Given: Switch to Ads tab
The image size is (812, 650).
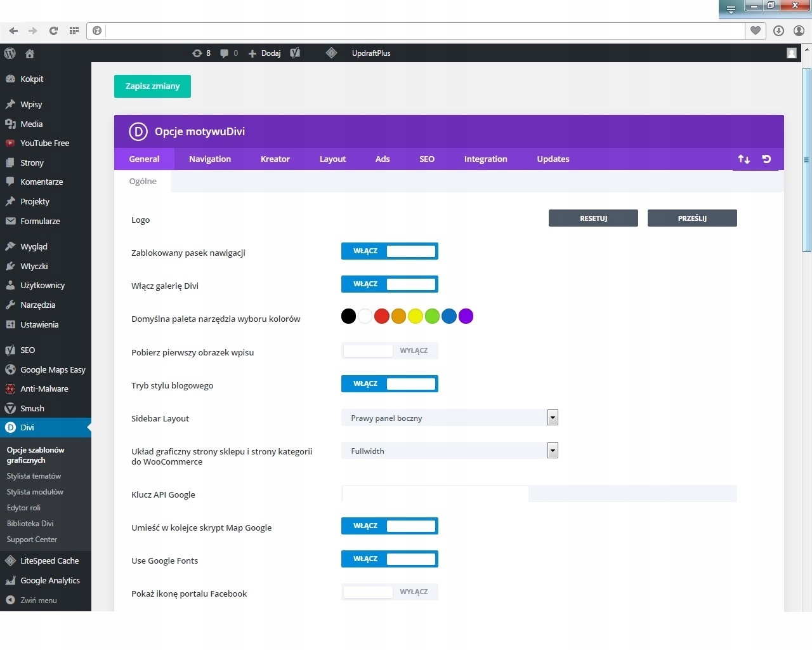Looking at the screenshot, I should 383,159.
